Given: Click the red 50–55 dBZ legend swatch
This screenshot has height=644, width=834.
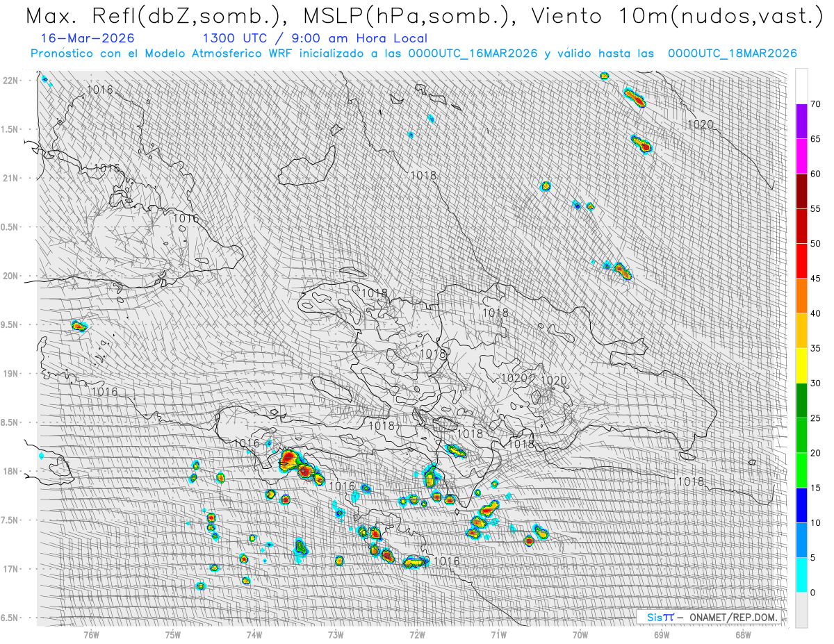Looking at the screenshot, I should 801,226.
